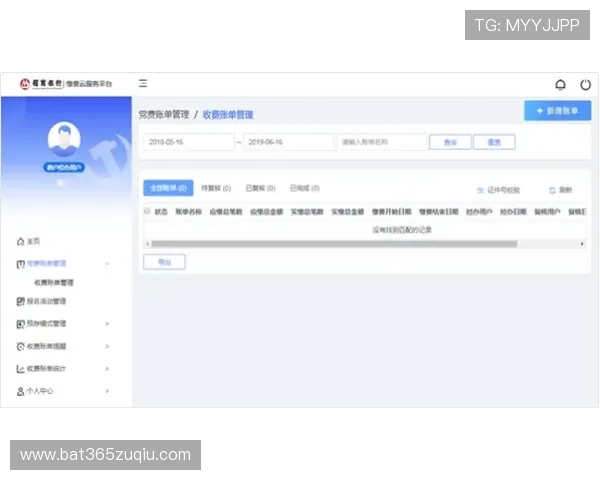This screenshot has height=480, width=600.
Task: Click the 缴费结束日期 column header
Action: tap(439, 212)
